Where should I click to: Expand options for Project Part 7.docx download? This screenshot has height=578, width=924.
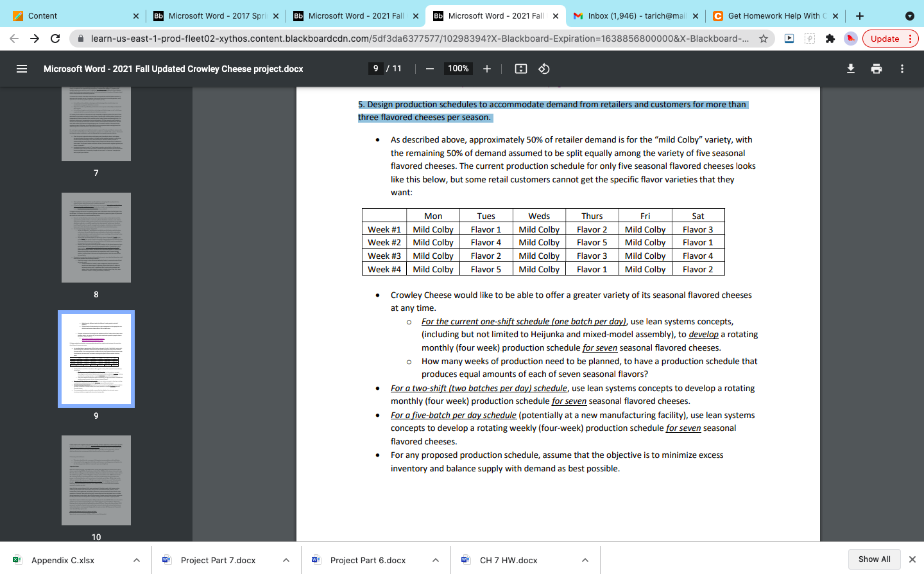coord(286,560)
